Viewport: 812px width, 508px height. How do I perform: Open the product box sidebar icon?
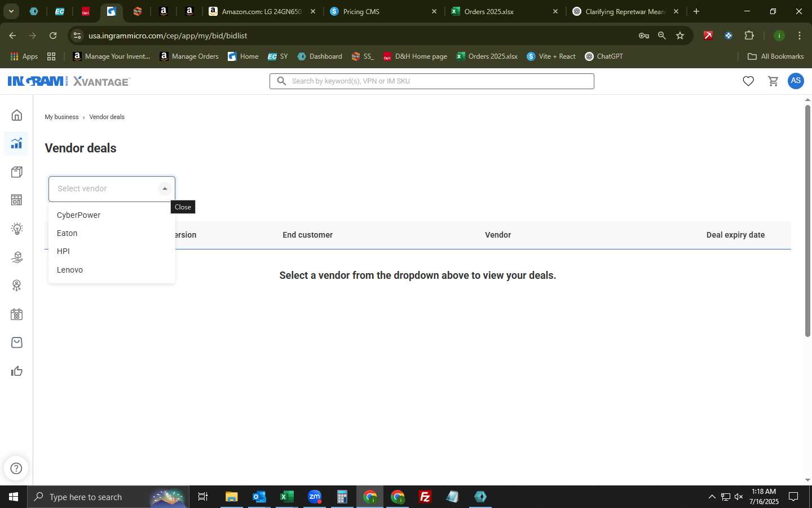(17, 172)
